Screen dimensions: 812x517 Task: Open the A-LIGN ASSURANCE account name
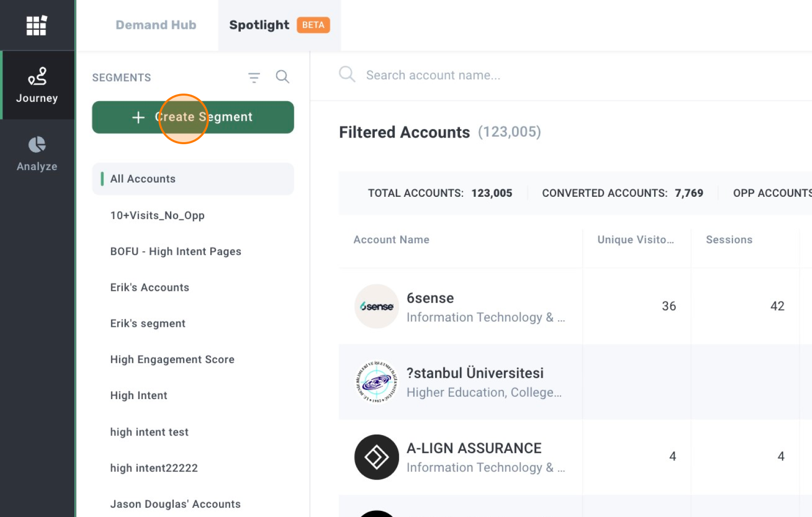(x=474, y=448)
